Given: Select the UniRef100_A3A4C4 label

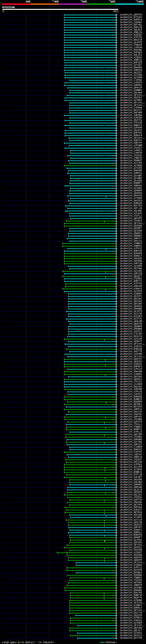Looking at the screenshot, I should coord(131,289).
